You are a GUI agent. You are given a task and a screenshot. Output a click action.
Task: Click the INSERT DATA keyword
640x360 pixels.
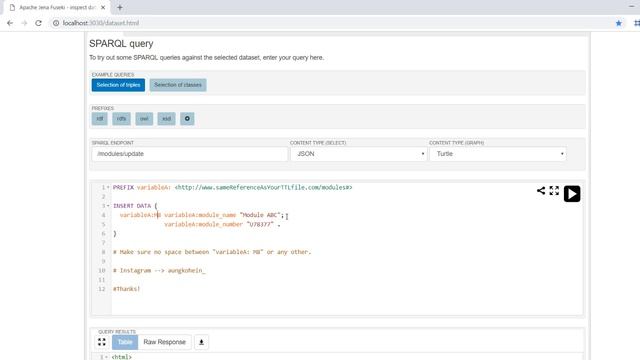[132, 206]
